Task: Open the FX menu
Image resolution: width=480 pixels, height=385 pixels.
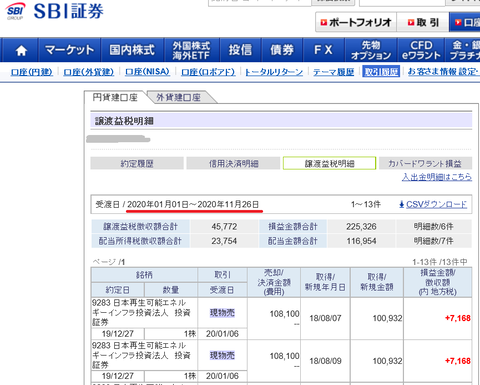Action: click(x=323, y=50)
